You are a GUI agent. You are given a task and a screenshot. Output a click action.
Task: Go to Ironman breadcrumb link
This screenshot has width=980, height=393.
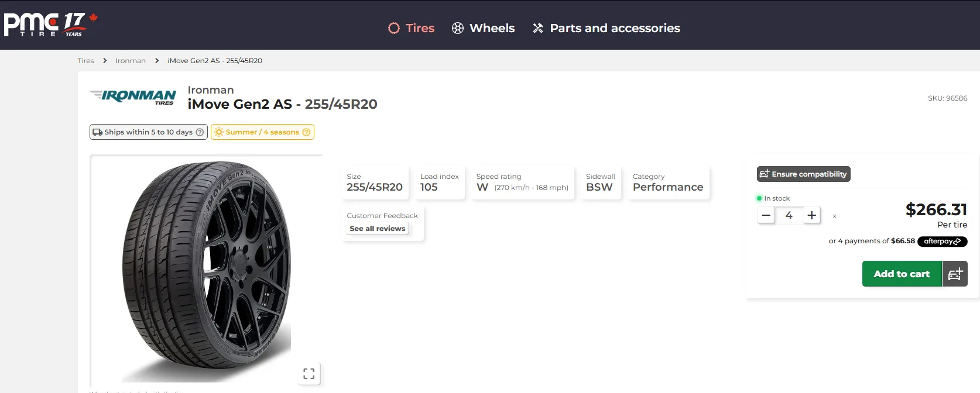[x=131, y=61]
